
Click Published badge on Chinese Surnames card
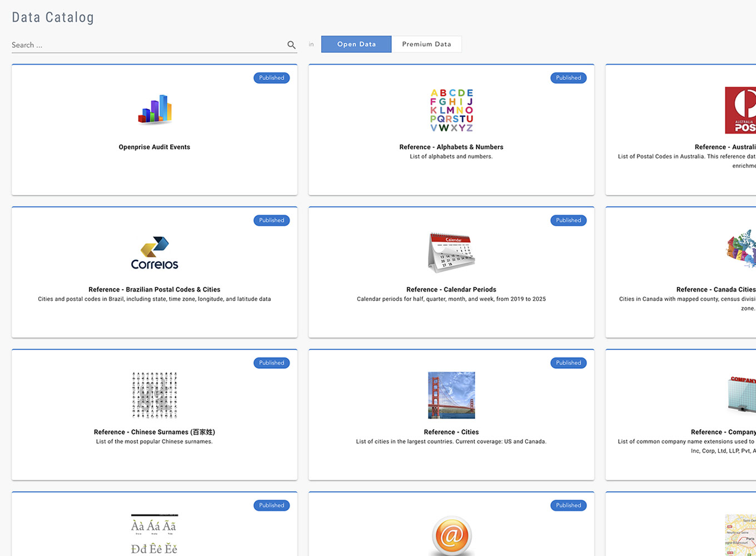(x=271, y=363)
